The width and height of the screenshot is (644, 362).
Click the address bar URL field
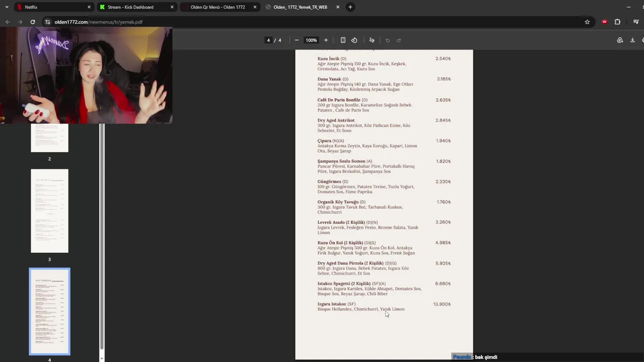point(312,22)
